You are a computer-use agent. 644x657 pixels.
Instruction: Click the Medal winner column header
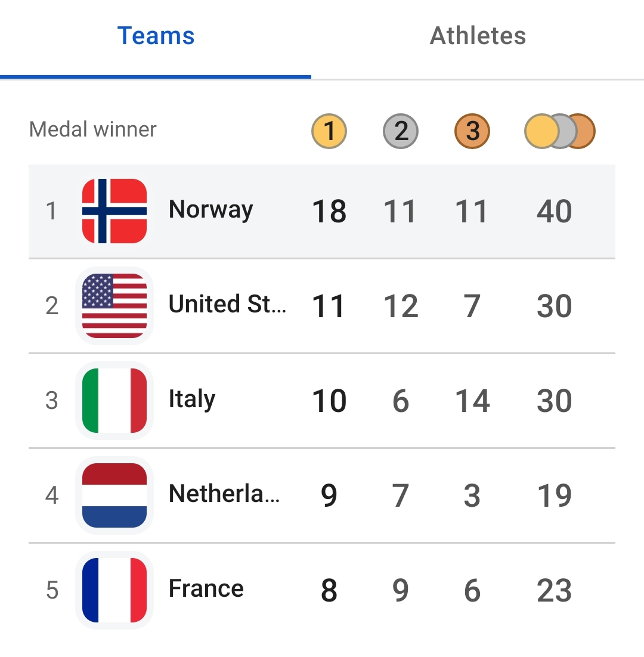pos(92,129)
